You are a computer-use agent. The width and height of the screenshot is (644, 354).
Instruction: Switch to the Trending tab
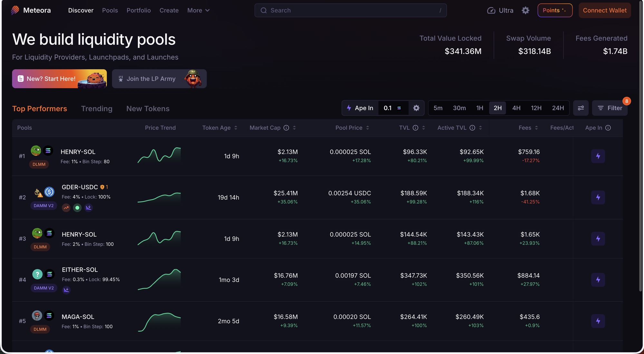pos(97,109)
